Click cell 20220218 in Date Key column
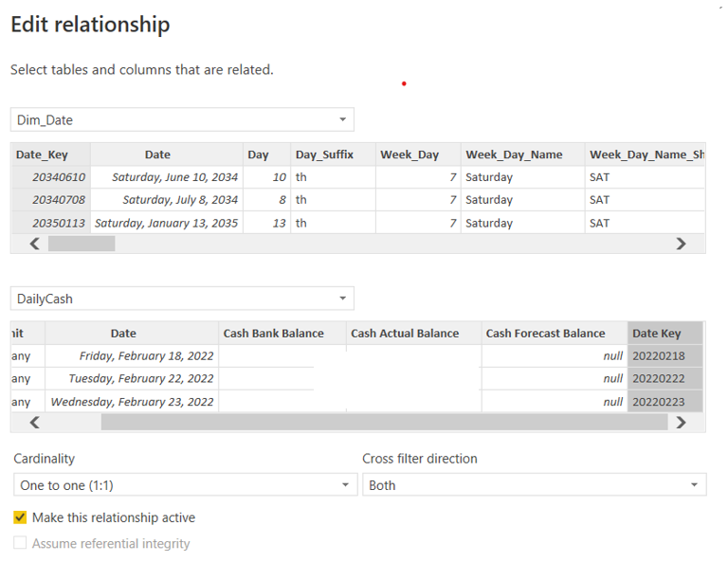 point(664,356)
